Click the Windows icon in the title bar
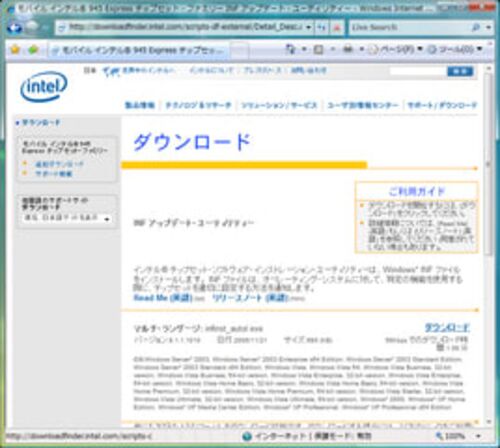 tap(10, 9)
